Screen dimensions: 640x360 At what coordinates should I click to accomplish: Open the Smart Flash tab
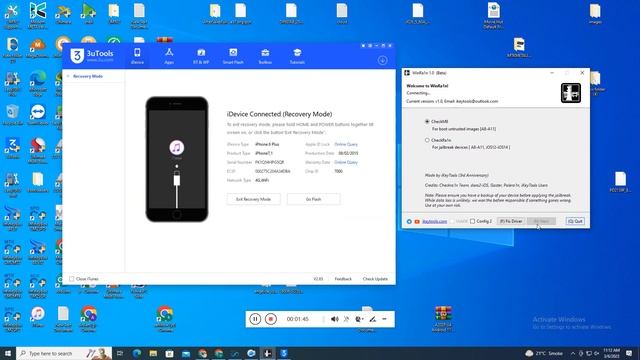[x=233, y=56]
